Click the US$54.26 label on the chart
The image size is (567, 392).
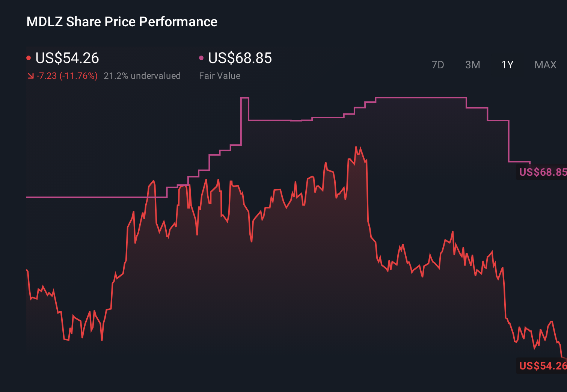[x=542, y=366]
